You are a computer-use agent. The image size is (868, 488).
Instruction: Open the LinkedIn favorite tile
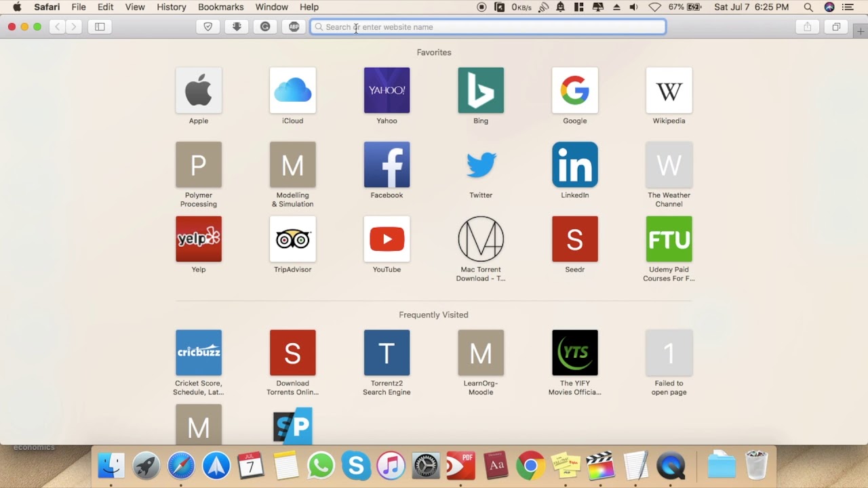[575, 165]
